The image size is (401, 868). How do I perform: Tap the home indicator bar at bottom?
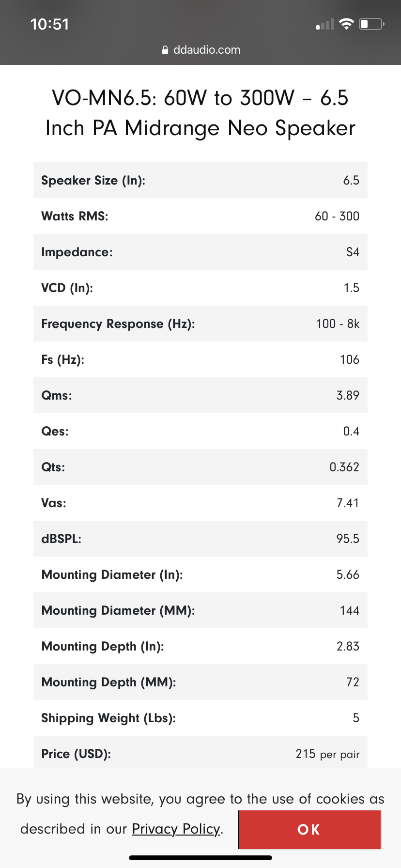[x=200, y=858]
